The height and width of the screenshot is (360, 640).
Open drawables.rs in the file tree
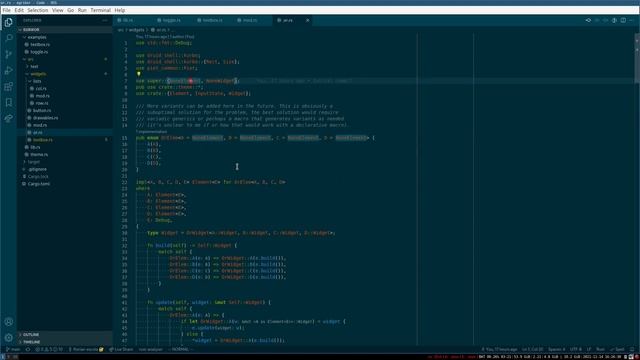tap(65, 118)
